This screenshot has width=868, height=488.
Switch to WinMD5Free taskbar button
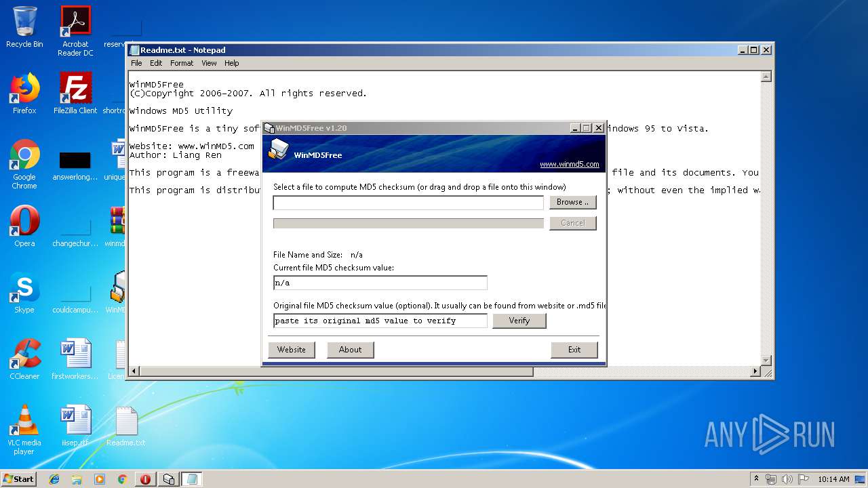click(x=168, y=479)
